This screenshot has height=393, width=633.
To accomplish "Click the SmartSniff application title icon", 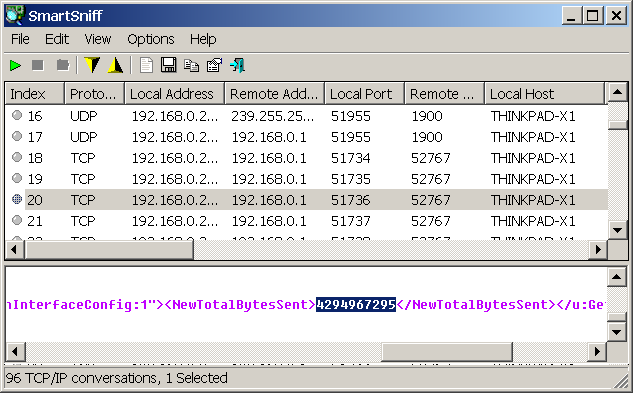I will 15,15.
